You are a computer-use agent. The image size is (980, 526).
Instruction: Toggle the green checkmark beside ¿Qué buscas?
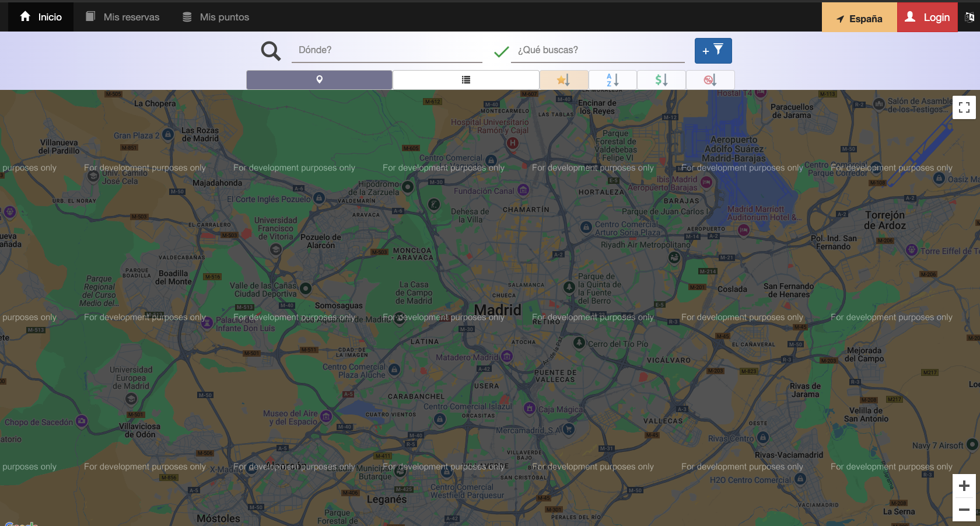point(501,52)
